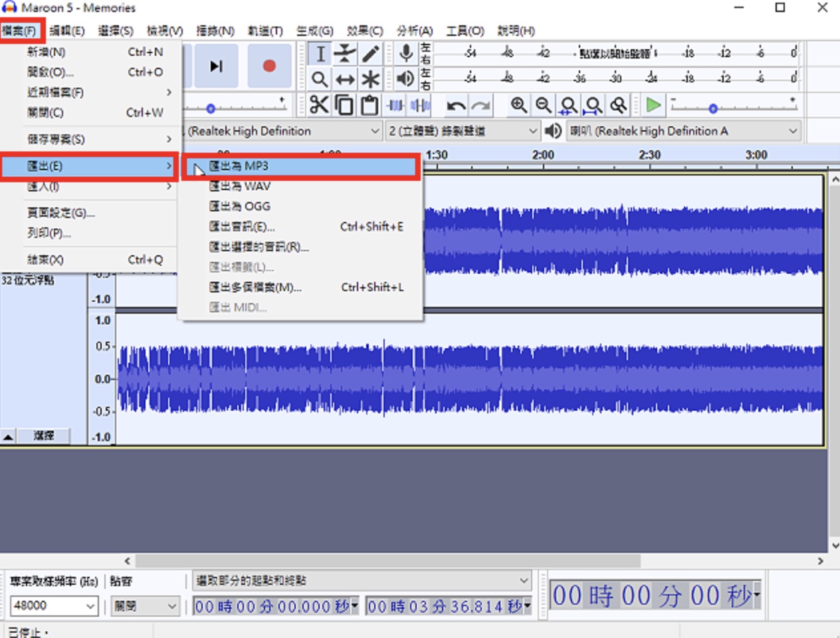Viewport: 840px width, 638px height.
Task: Expand 匯入(I) submenu
Action: [x=90, y=187]
